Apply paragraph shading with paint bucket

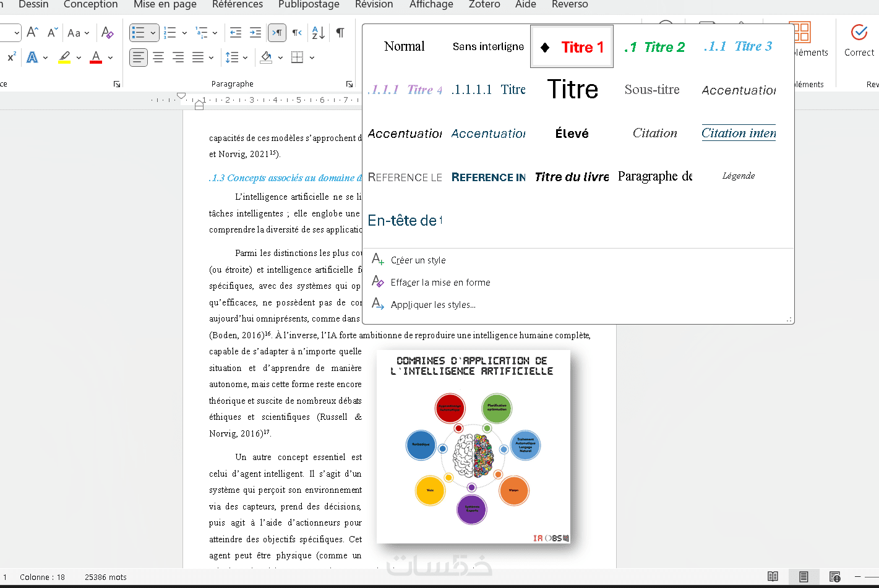267,58
